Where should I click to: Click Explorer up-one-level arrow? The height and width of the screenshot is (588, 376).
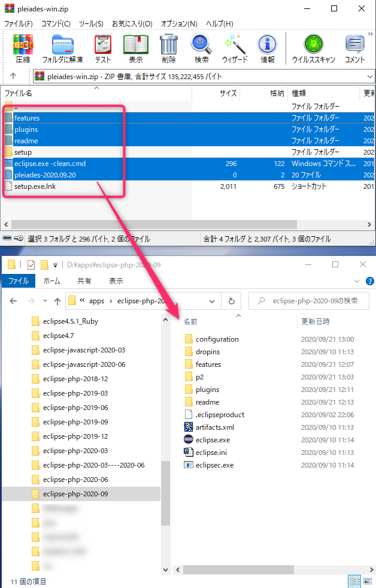57,301
